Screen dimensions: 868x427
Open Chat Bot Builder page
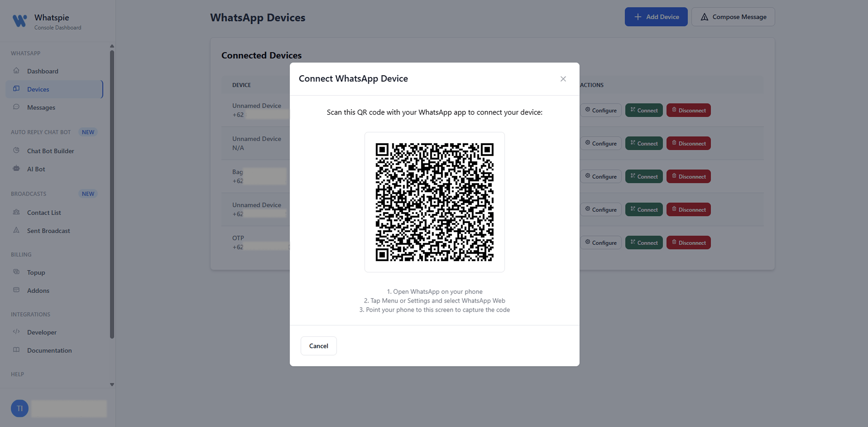(x=54, y=151)
